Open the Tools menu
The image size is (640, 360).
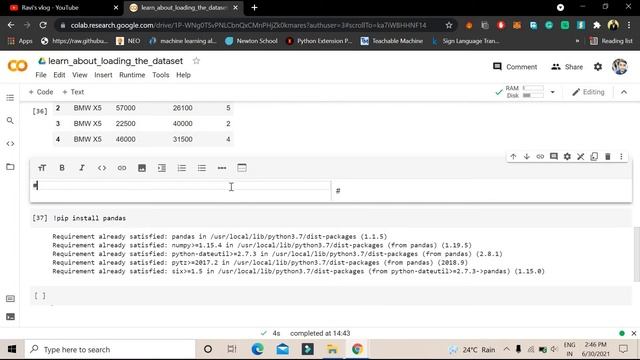click(x=161, y=75)
